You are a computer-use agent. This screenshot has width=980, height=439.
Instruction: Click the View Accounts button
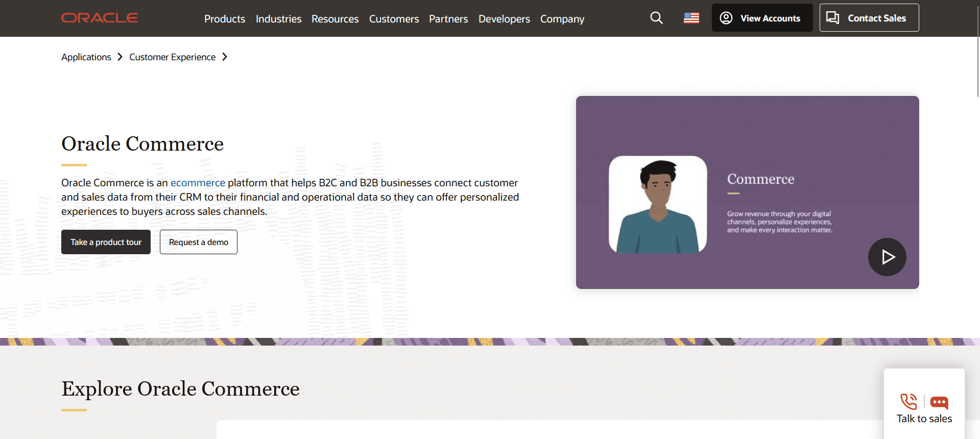click(762, 18)
